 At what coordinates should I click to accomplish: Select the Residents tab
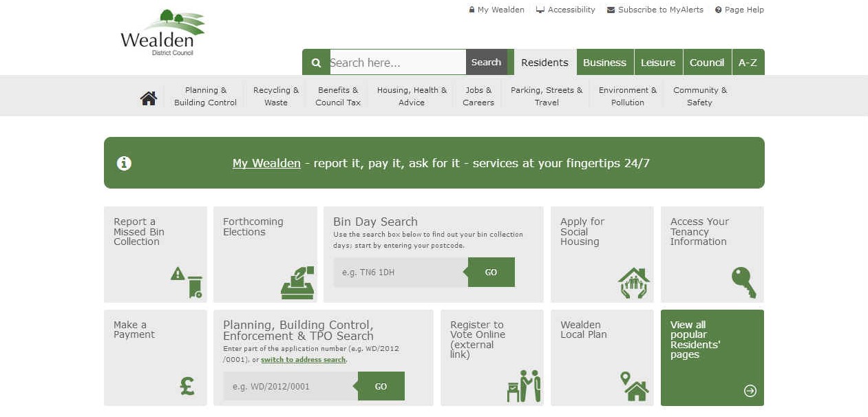[x=544, y=63]
